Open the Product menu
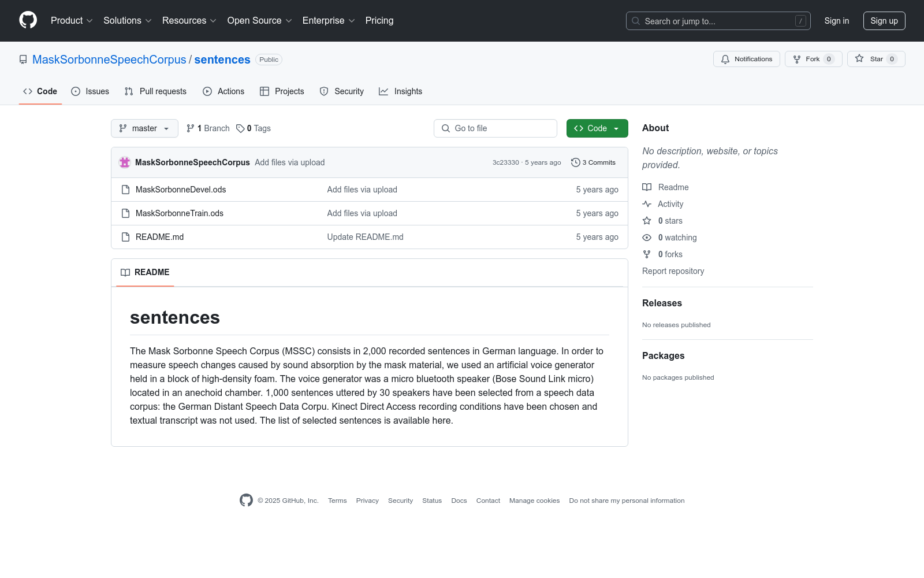 (x=72, y=20)
